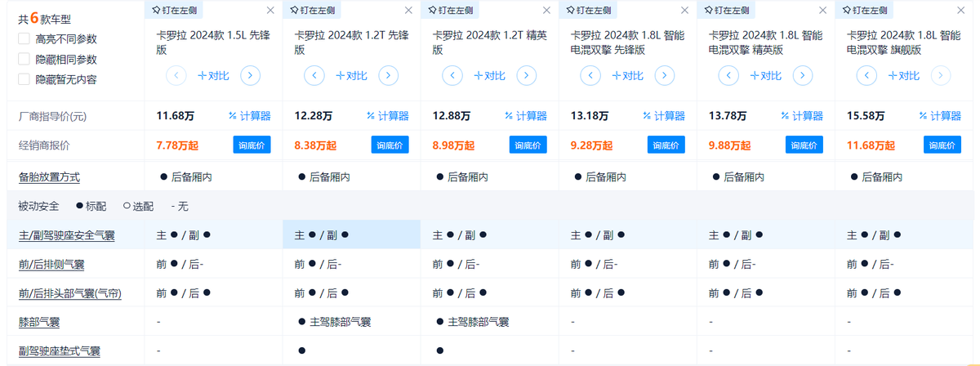Ask lowest price for 8.38万起 model

click(x=390, y=145)
